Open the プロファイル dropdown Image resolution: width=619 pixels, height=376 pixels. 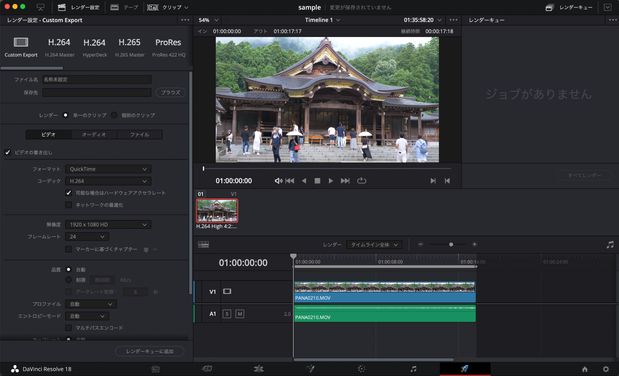tap(91, 304)
